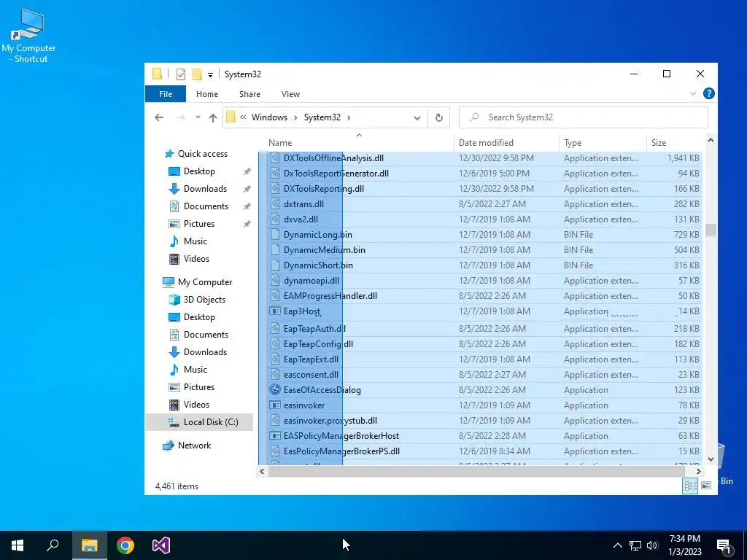Refresh the System32 folder view
The width and height of the screenshot is (747, 560).
[438, 117]
